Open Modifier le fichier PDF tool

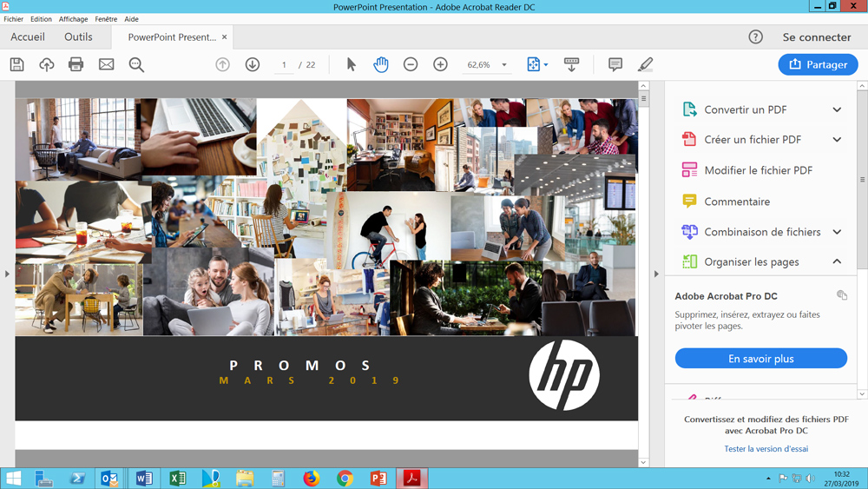(759, 170)
